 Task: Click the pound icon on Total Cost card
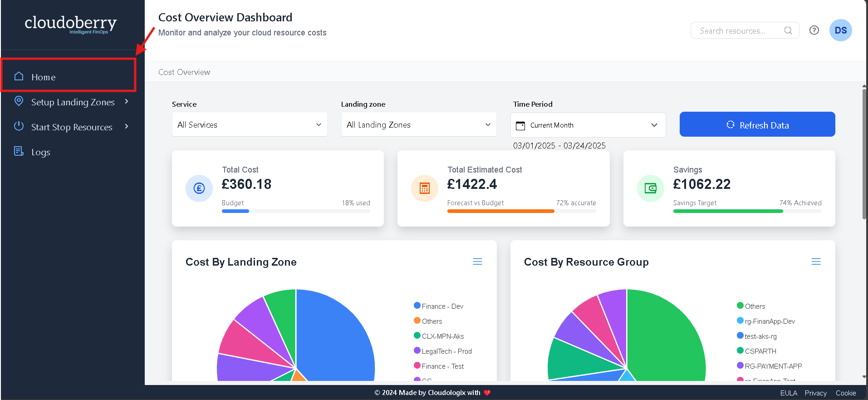pyautogui.click(x=199, y=188)
